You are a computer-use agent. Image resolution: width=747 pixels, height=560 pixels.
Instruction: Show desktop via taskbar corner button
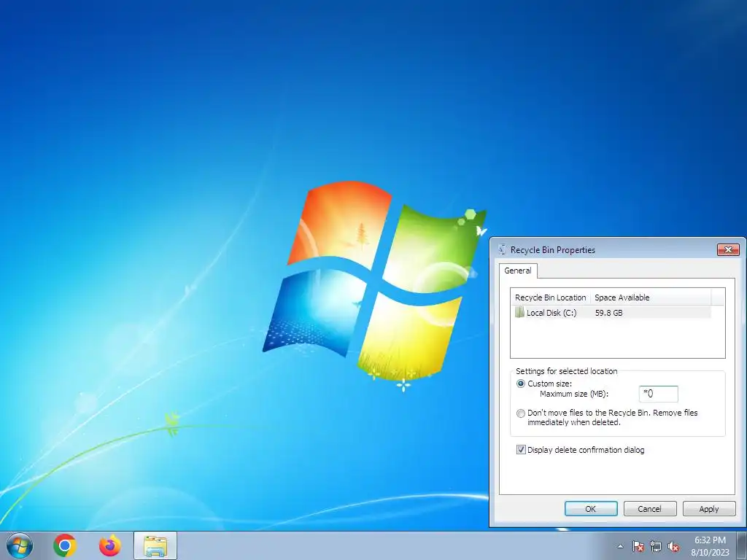(743, 545)
